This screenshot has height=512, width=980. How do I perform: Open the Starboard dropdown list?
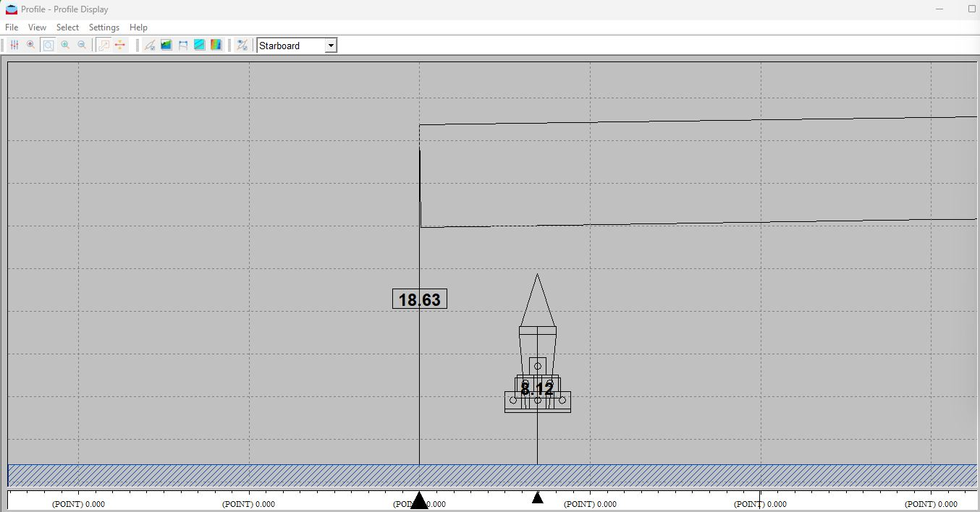[331, 46]
